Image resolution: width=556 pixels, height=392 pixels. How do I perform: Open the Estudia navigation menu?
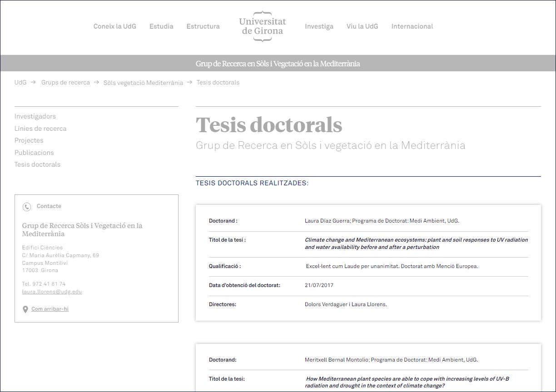161,26
